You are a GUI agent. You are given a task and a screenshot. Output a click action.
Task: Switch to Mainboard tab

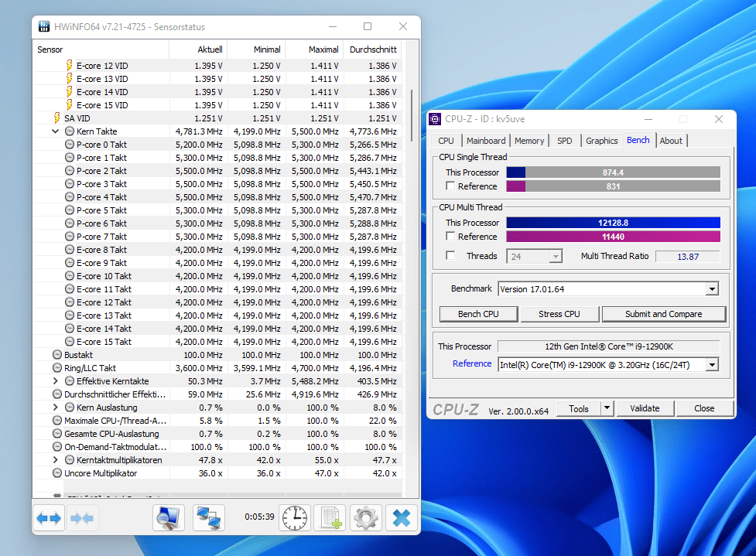pos(486,141)
